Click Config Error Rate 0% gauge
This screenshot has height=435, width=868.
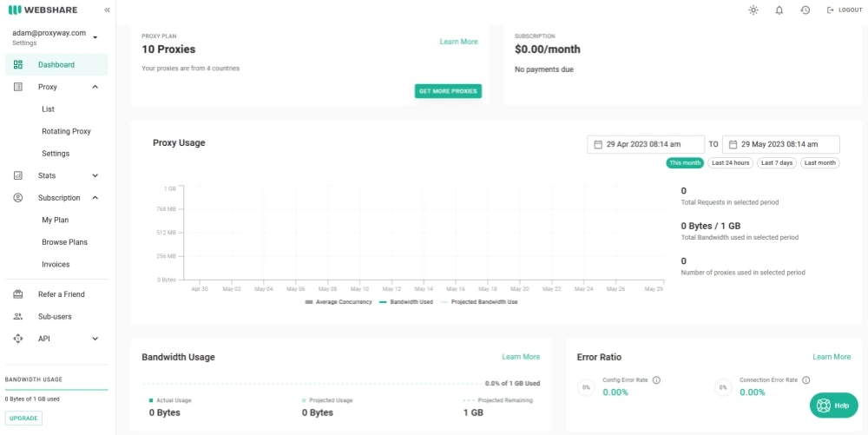tap(586, 387)
